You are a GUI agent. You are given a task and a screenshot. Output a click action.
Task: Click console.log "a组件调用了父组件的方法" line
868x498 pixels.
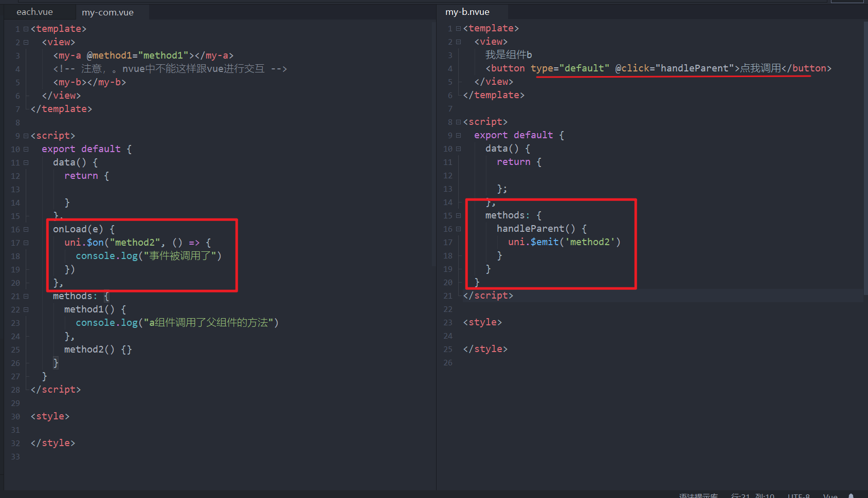click(x=177, y=323)
